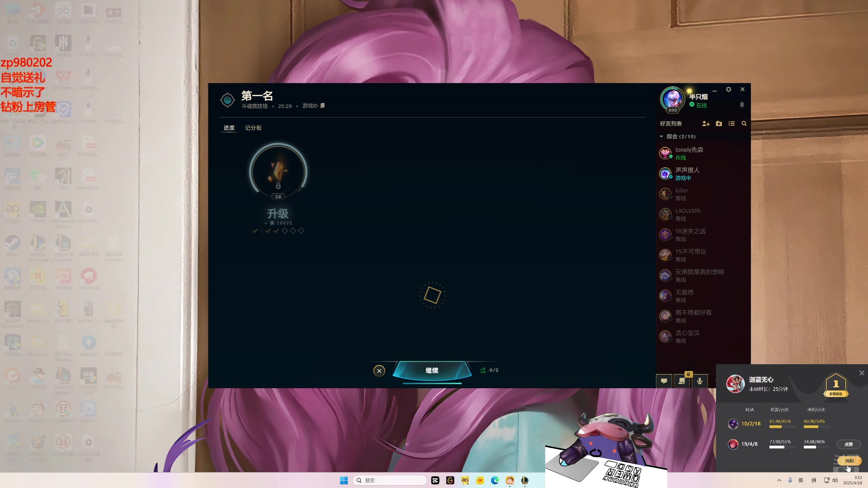Copy the 游戏ID clipboard icon
This screenshot has width=868, height=488.
click(322, 106)
